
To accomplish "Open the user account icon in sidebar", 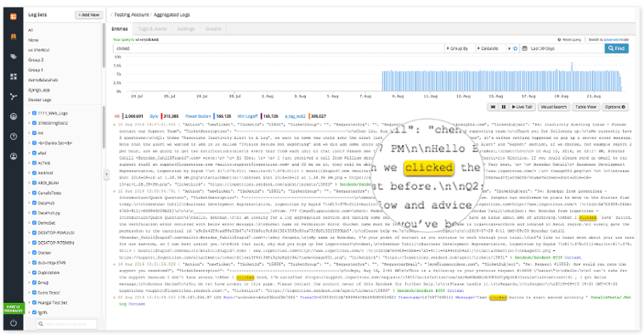I will point(13,156).
